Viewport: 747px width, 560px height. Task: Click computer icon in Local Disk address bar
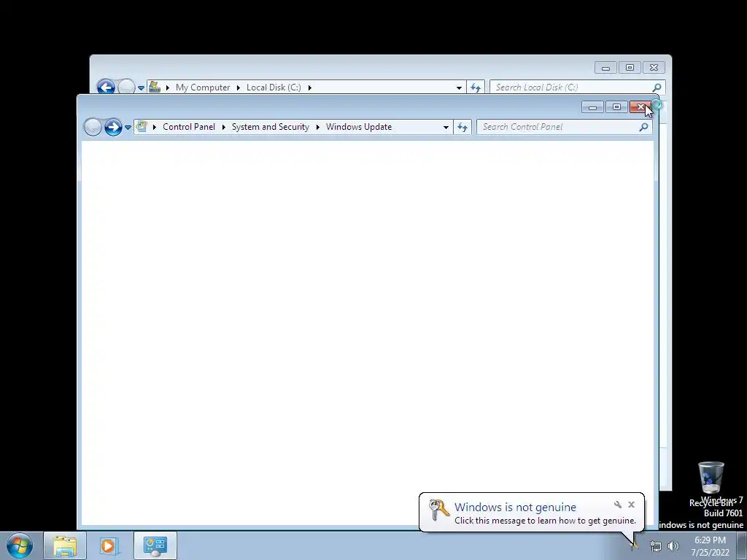[155, 87]
